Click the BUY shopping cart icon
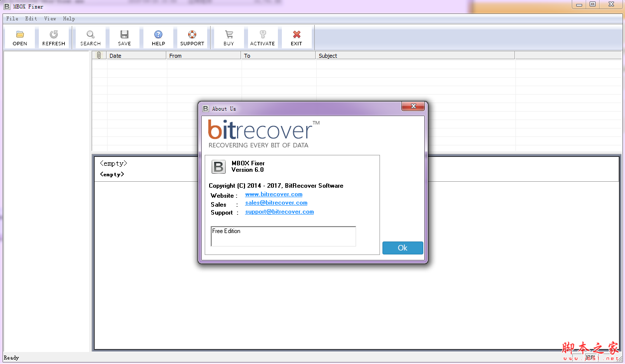Image resolution: width=625 pixels, height=364 pixels. pyautogui.click(x=229, y=34)
